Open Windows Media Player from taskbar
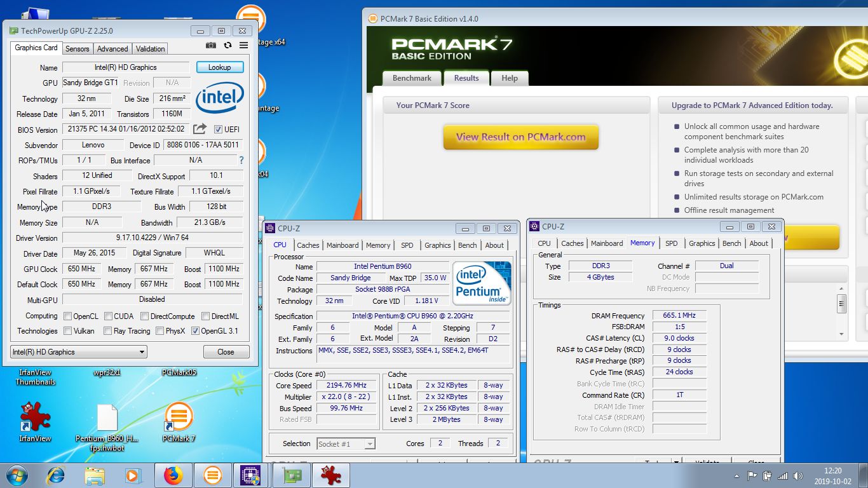Viewport: 868px width, 488px height. 133,475
